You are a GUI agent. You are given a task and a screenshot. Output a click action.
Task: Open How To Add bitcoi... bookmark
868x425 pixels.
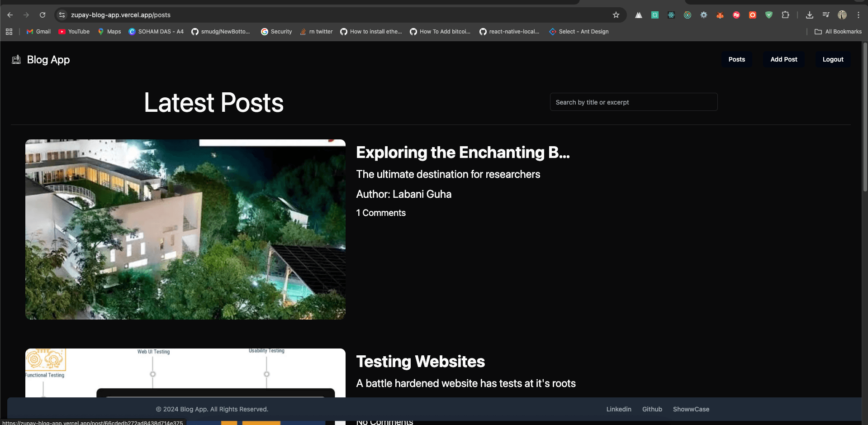click(x=440, y=32)
